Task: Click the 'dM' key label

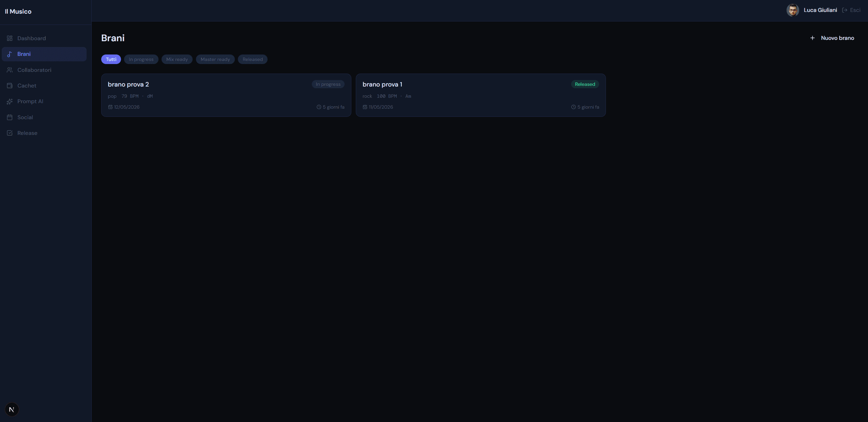Action: point(150,96)
